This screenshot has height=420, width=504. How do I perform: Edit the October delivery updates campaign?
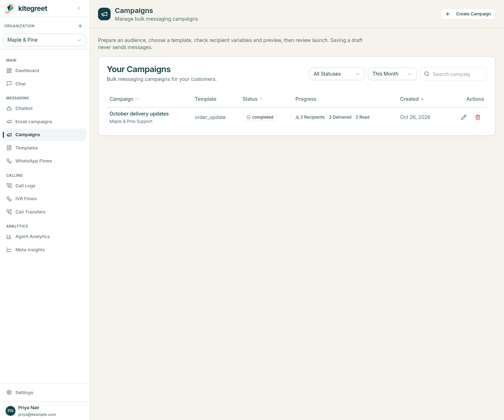464,117
